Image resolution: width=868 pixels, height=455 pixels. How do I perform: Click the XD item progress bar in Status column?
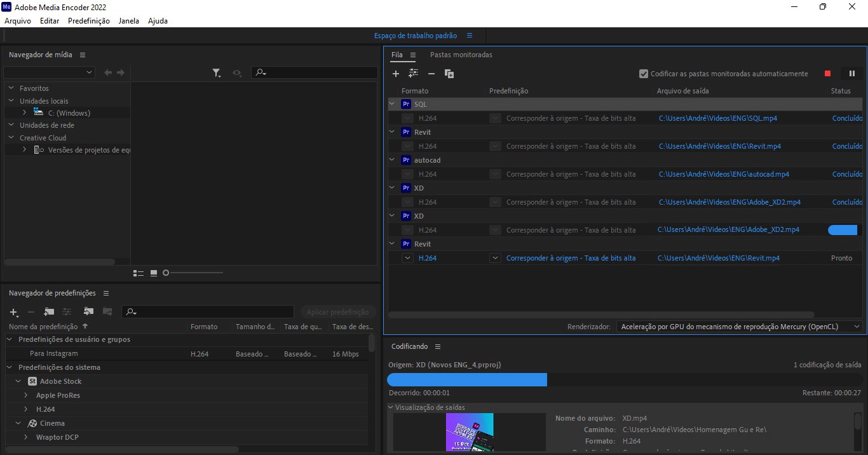point(843,230)
